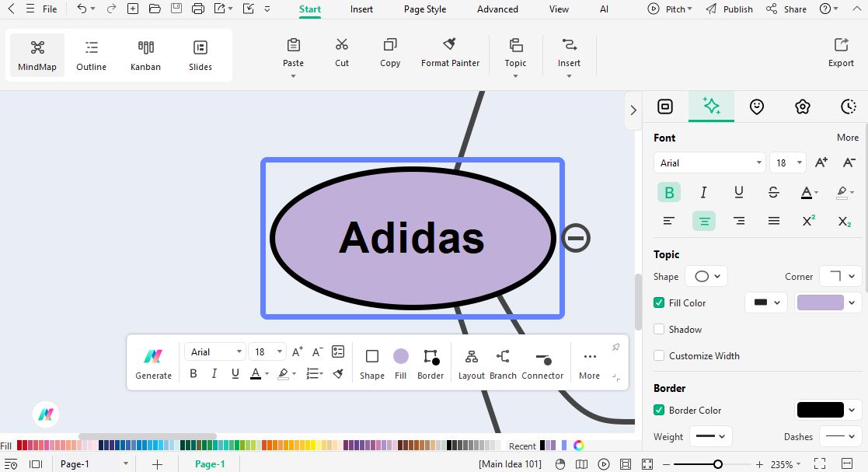Open the border Weight dropdown
This screenshot has width=868, height=472.
pos(711,436)
